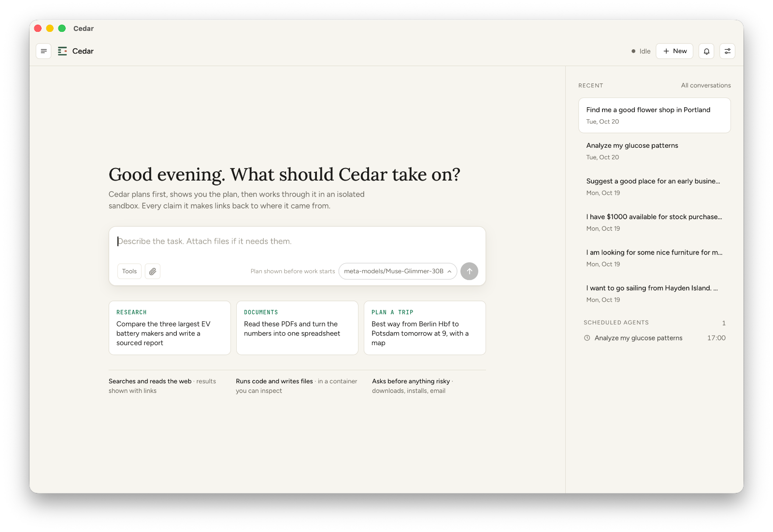Click the green zoom window button

point(62,28)
